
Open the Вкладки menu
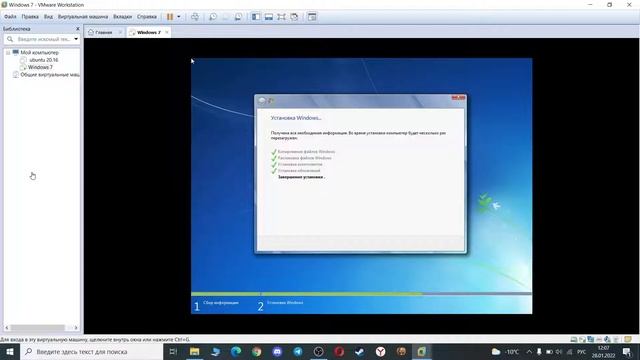click(x=122, y=17)
